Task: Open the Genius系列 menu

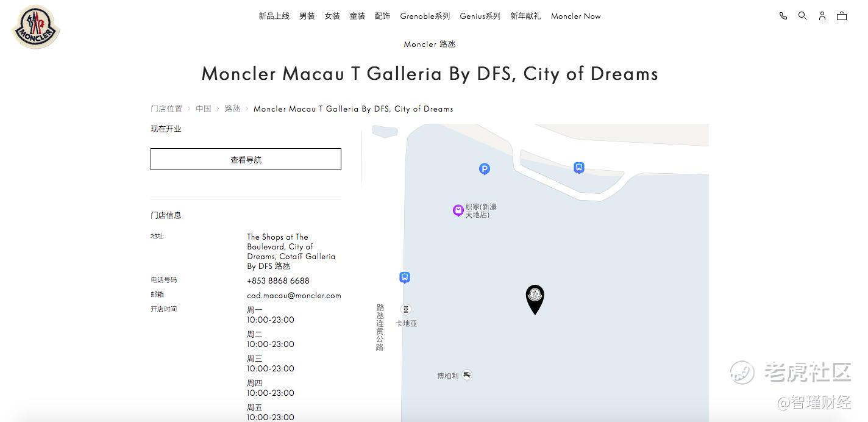Action: [x=480, y=16]
